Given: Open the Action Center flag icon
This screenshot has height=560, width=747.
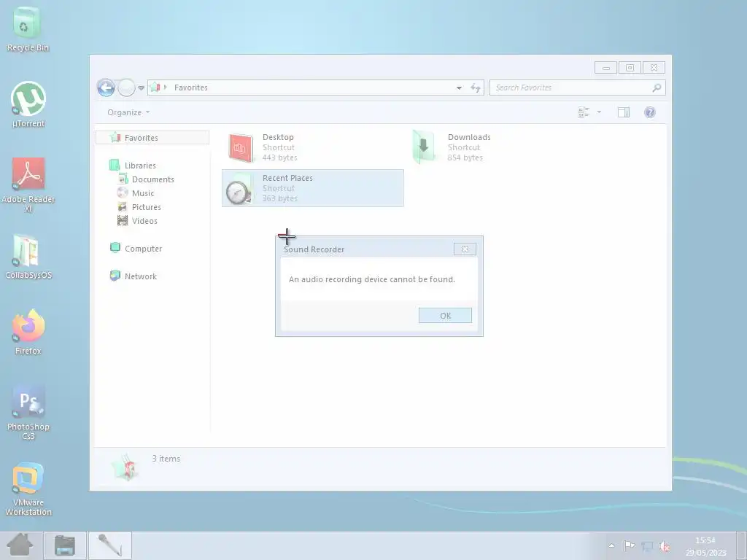Looking at the screenshot, I should point(630,545).
